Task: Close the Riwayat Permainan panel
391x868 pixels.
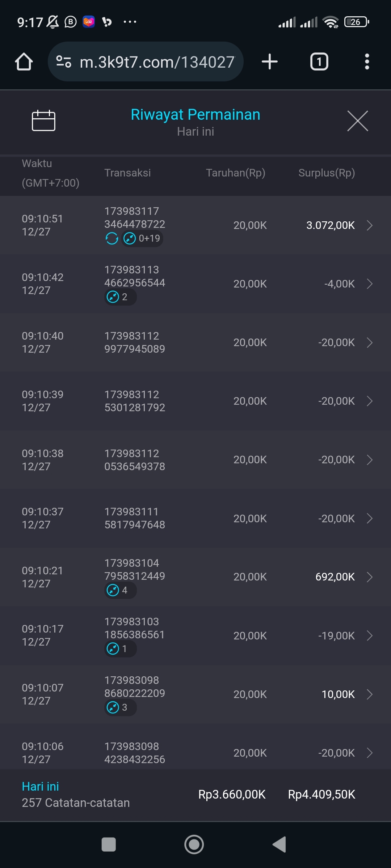Action: [x=357, y=121]
